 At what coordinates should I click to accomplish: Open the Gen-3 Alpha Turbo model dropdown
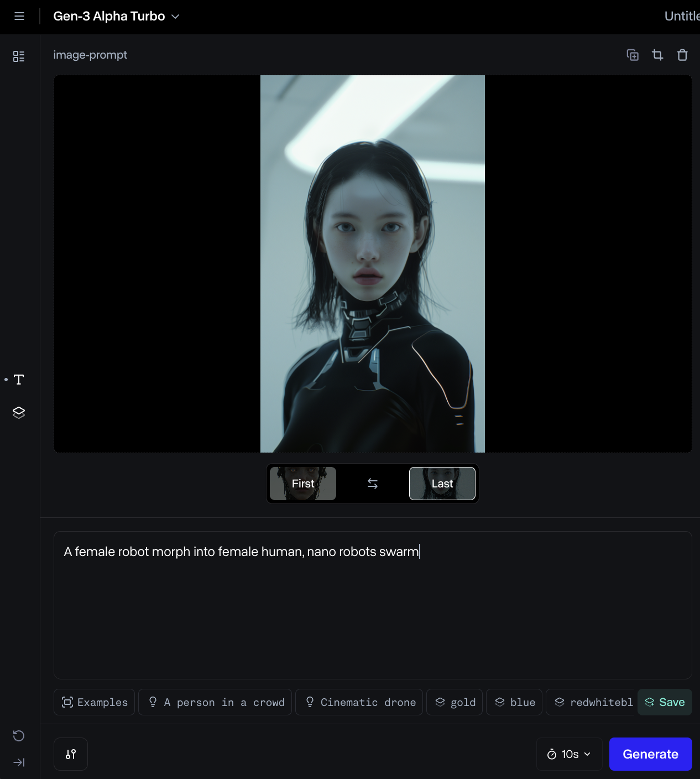116,16
